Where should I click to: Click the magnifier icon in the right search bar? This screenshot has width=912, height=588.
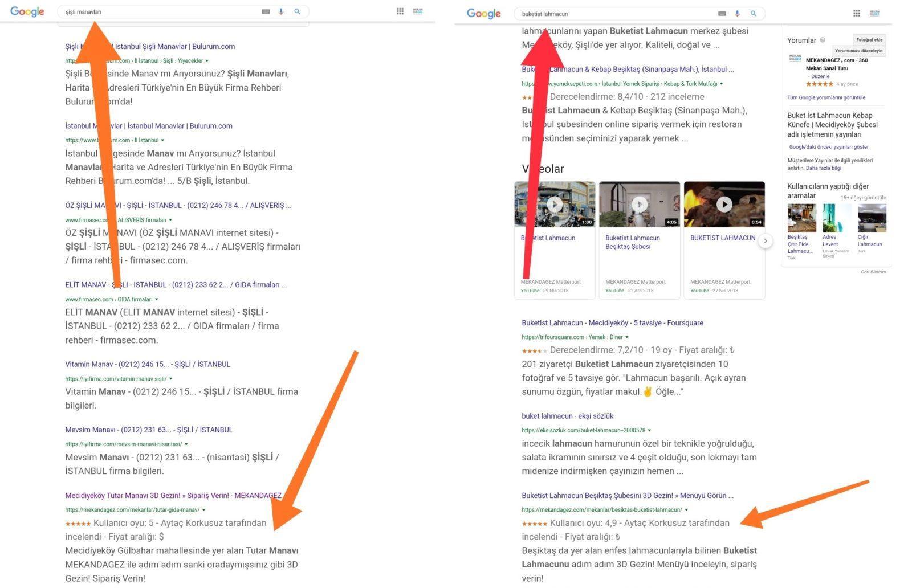754,14
